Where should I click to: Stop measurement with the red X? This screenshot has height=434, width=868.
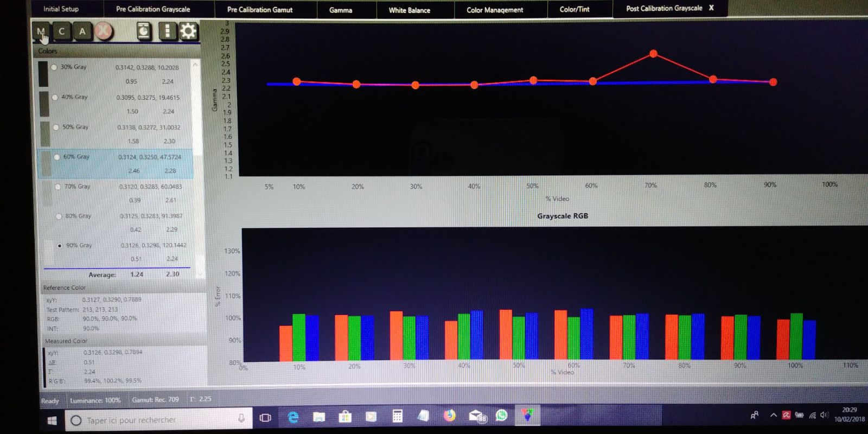[x=104, y=31]
